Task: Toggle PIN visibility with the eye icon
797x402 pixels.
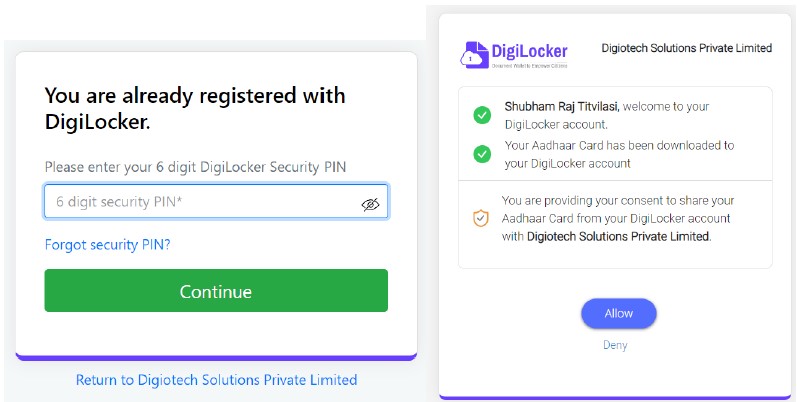Action: (x=371, y=204)
